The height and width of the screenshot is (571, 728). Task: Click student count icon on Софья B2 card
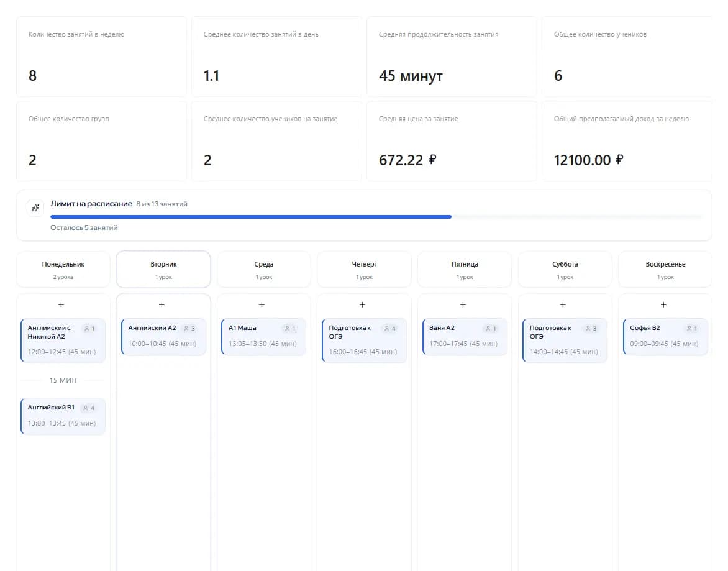689,329
